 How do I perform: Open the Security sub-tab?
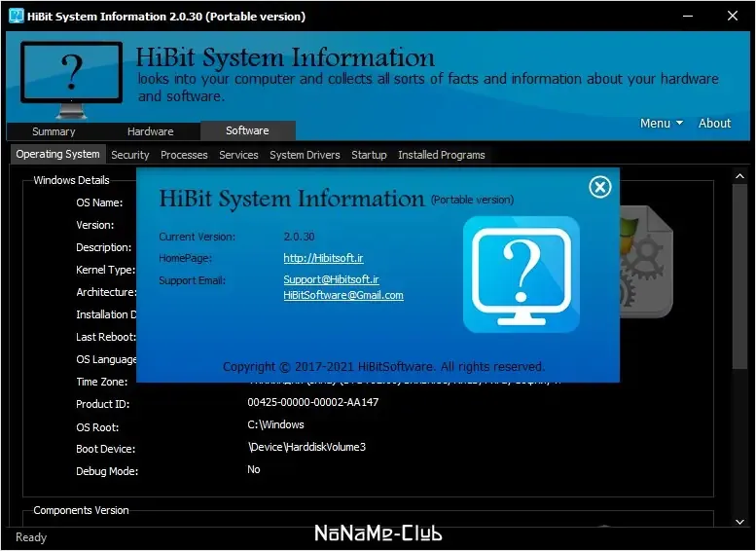(x=130, y=155)
